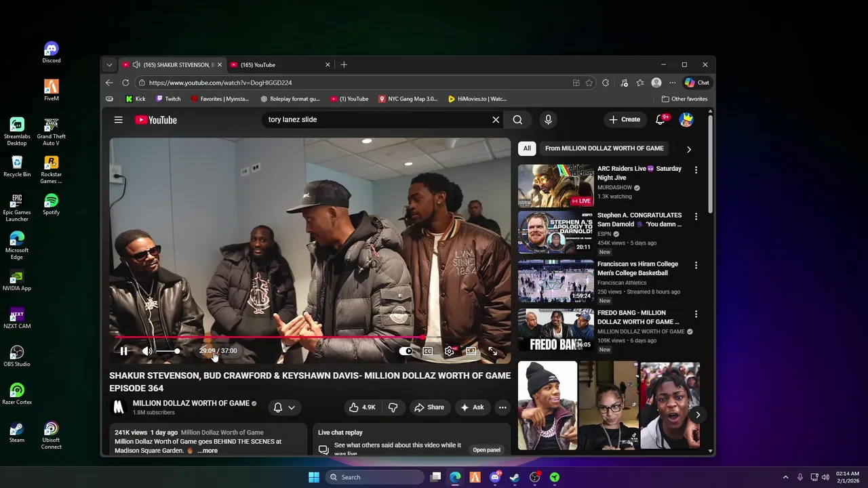Show more category chips with the arrow
The image size is (868, 488).
[x=689, y=149]
